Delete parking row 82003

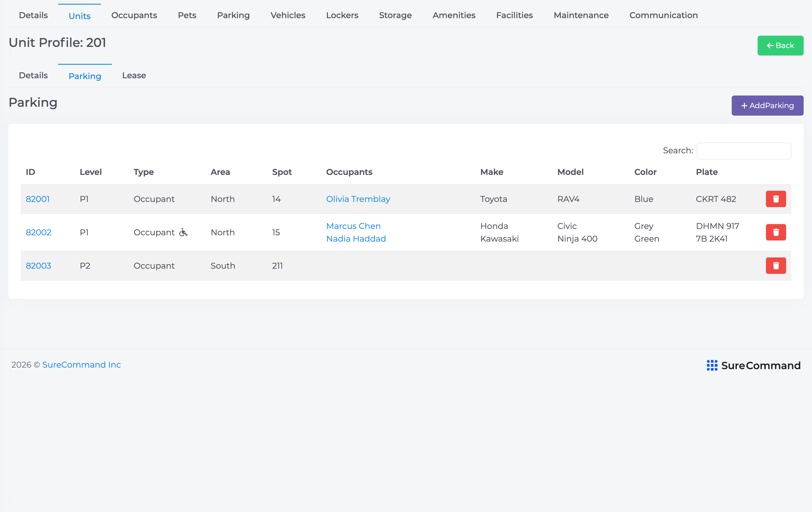pos(775,265)
